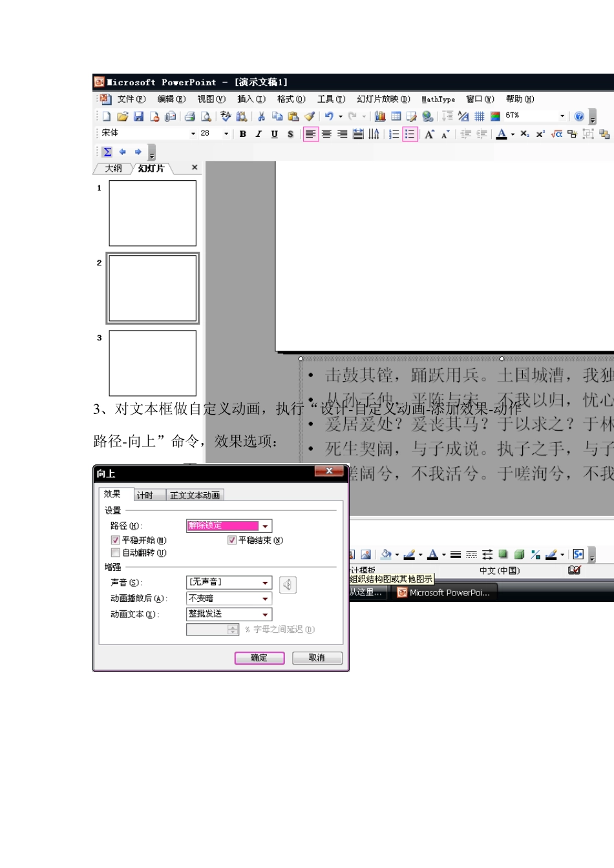This screenshot has height=868, width=614.
Task: Toggle Italic formatting
Action: coord(259,134)
